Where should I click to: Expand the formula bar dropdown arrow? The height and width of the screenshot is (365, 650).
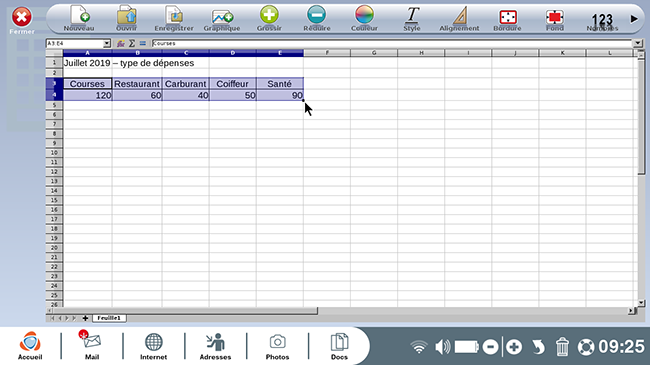(638, 43)
